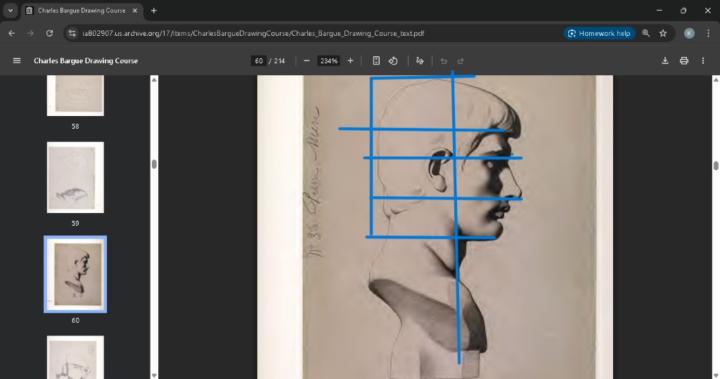Open Chrome's three-dot menu

click(708, 33)
